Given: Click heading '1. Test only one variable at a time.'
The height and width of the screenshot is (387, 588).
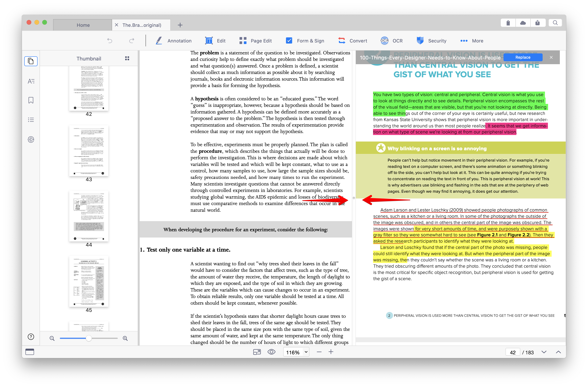Looking at the screenshot, I should [185, 250].
